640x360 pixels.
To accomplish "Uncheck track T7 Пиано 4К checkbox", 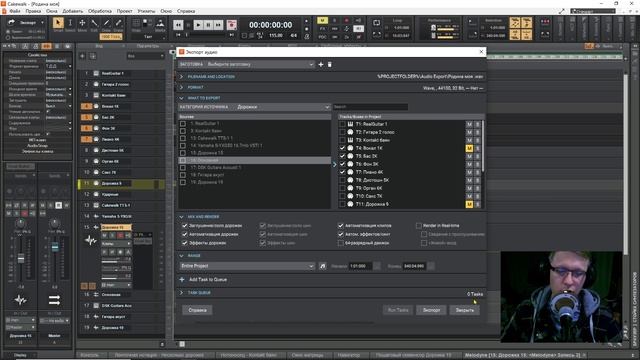I will [x=342, y=172].
